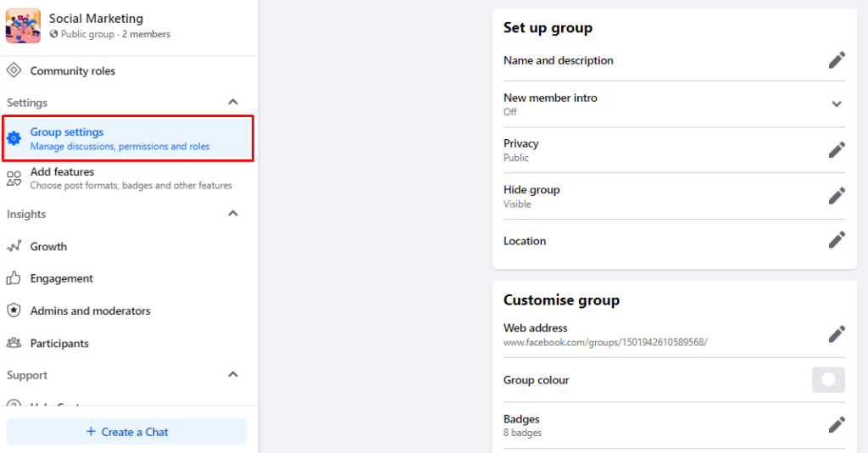
Task: Click the Participants people icon
Action: point(14,343)
